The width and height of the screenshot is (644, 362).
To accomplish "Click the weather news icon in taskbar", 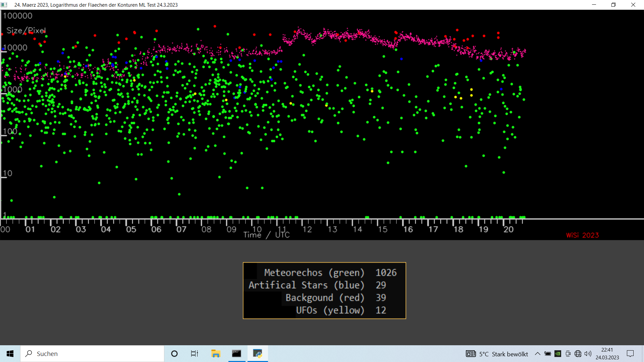I will point(471,354).
